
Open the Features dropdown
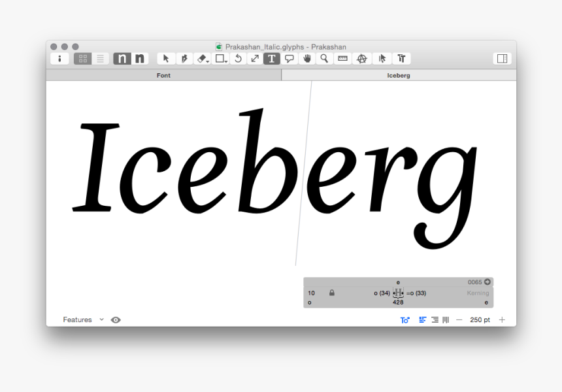point(83,319)
